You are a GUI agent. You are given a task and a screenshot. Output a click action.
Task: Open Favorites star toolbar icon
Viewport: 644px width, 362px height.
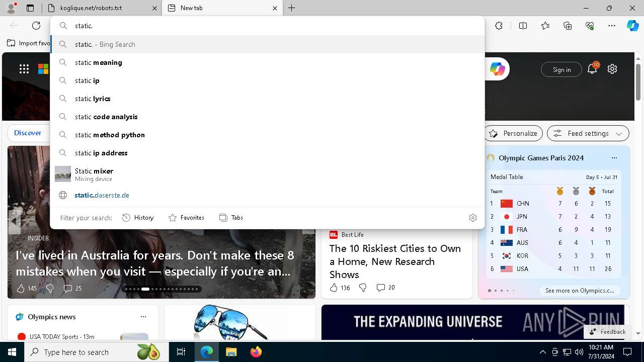click(x=545, y=26)
